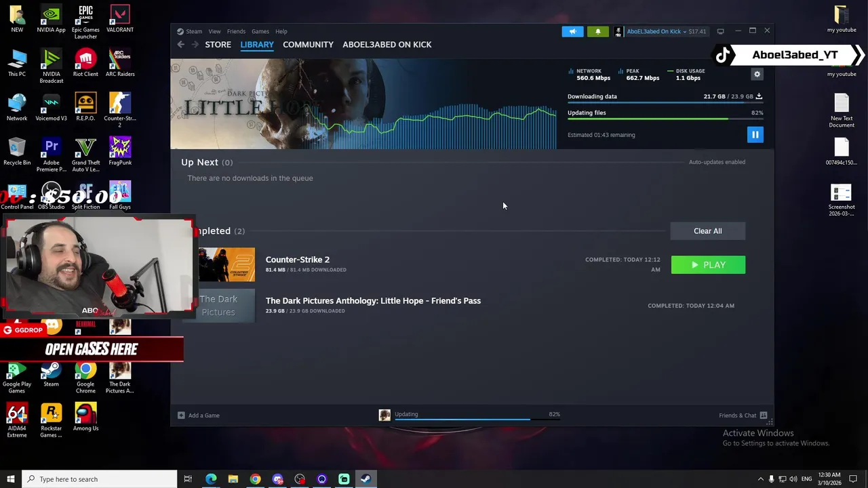The height and width of the screenshot is (488, 868).
Task: Open the Games menu
Action: click(x=260, y=31)
